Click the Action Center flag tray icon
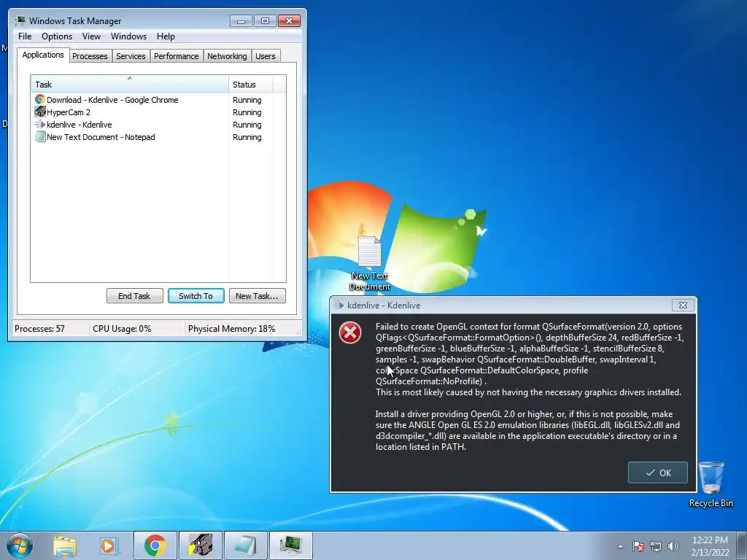 [x=638, y=546]
